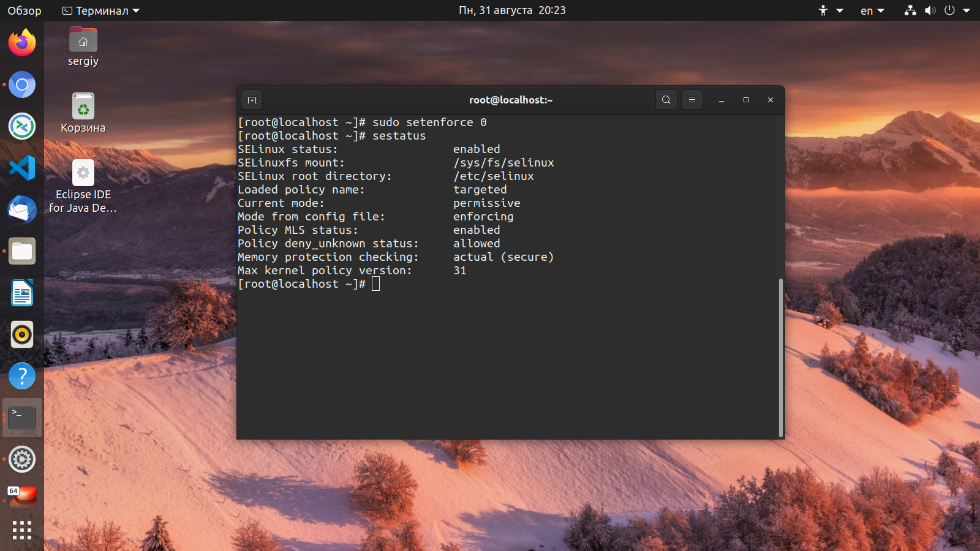Launch Thunderbird mail from dock

[x=22, y=209]
